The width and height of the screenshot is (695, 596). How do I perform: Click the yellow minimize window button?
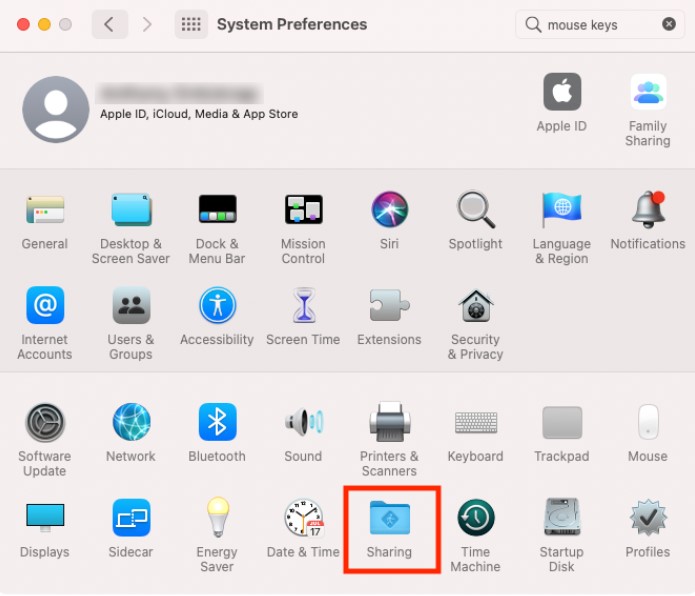44,24
